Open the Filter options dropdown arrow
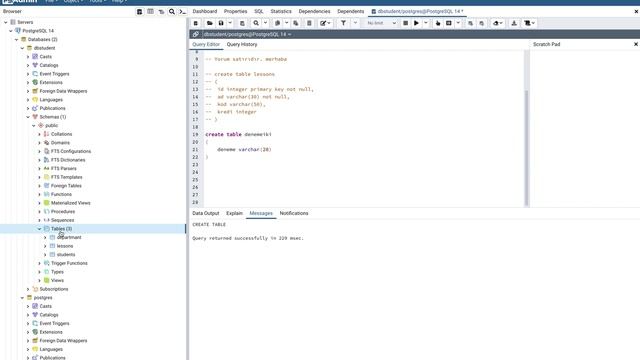The height and width of the screenshot is (360, 640). point(355,23)
